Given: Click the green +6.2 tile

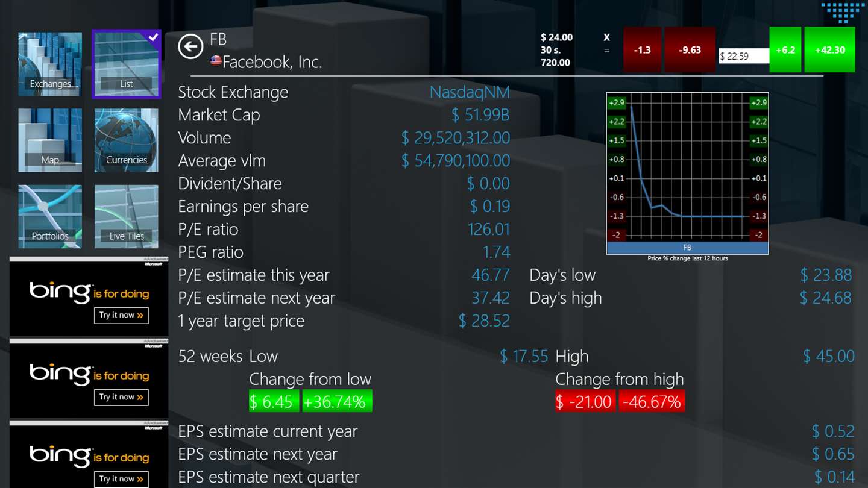Looking at the screenshot, I should tap(785, 50).
